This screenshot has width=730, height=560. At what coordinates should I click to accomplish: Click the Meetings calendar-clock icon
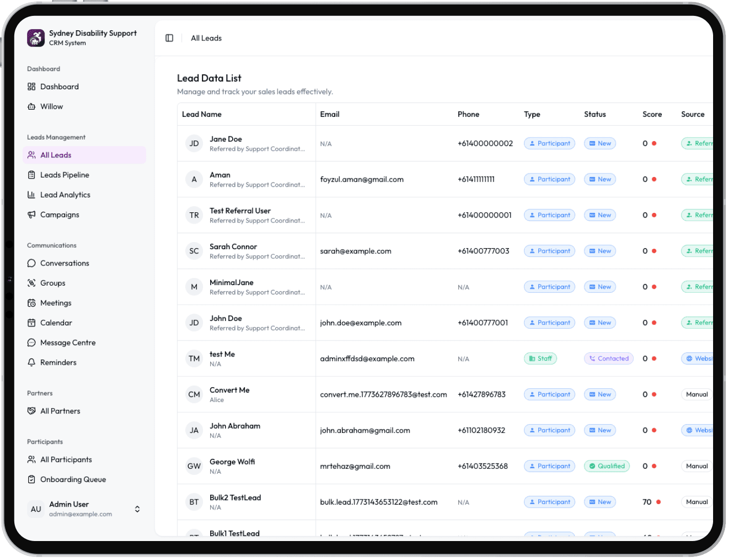[x=31, y=303]
